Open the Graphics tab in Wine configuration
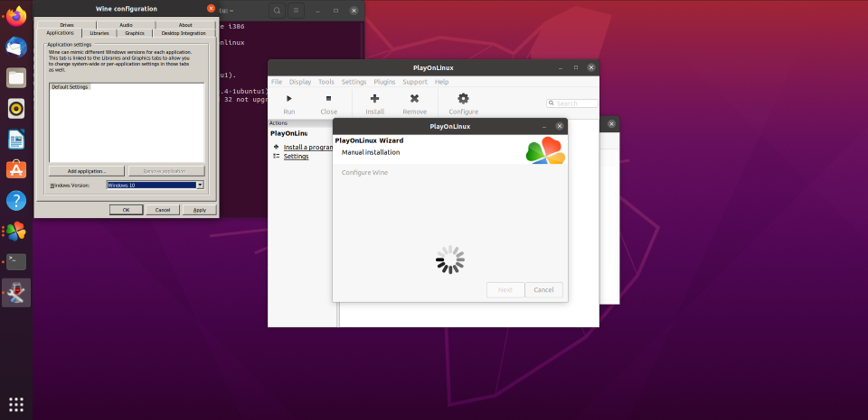The height and width of the screenshot is (420, 868). click(x=134, y=33)
